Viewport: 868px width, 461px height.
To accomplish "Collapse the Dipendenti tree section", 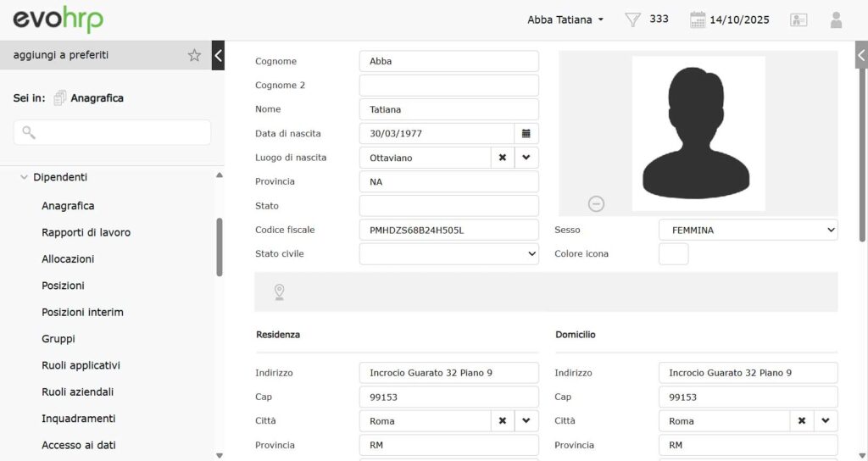I will tap(25, 177).
